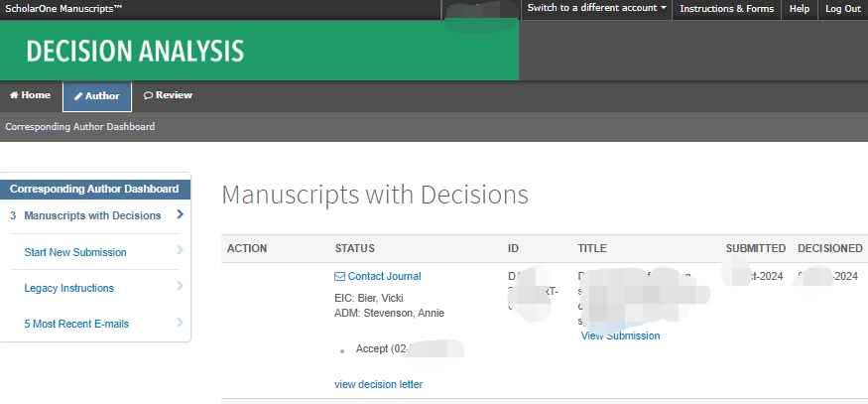Click chevron beside 5 Most Recent E-mails

pos(180,323)
